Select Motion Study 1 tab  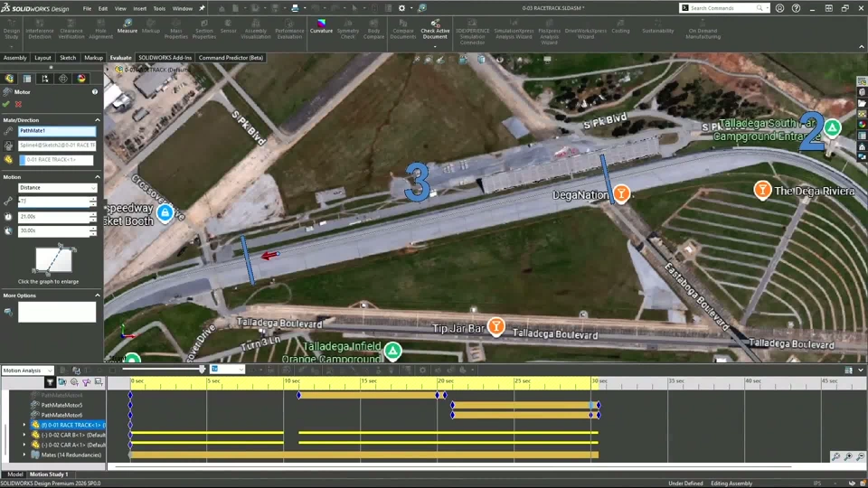49,474
